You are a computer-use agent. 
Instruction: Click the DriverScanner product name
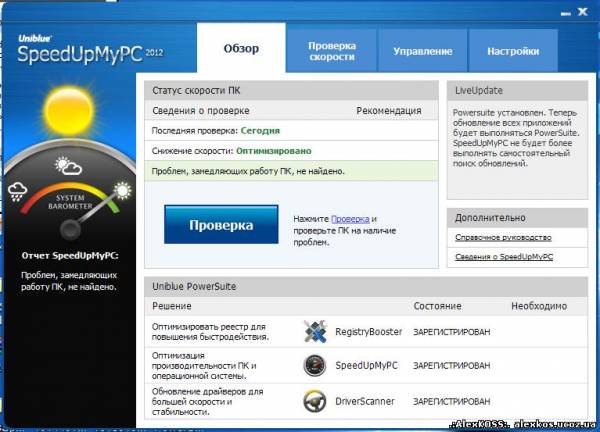pyautogui.click(x=365, y=401)
